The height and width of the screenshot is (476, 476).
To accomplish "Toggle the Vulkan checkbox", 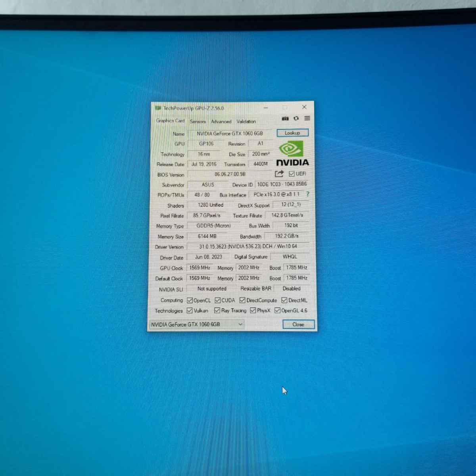I will coord(190,311).
